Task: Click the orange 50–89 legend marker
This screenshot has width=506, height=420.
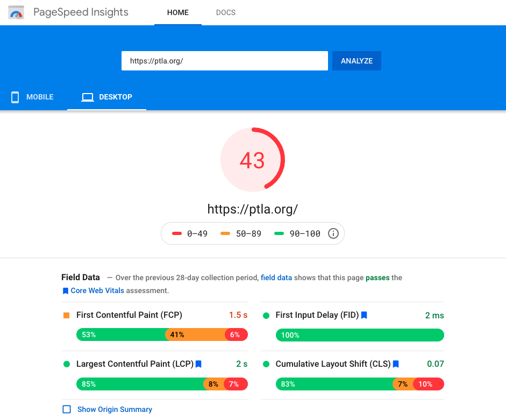Action: coord(225,233)
